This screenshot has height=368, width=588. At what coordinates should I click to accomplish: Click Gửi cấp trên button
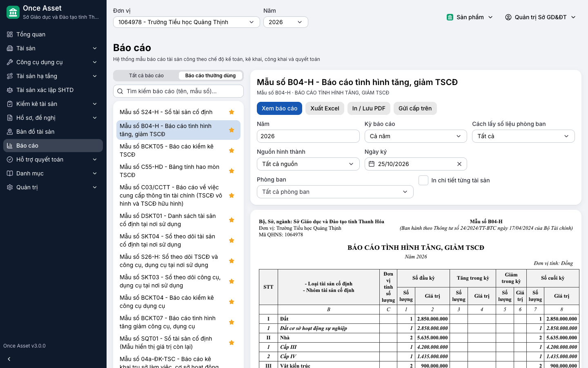click(415, 108)
